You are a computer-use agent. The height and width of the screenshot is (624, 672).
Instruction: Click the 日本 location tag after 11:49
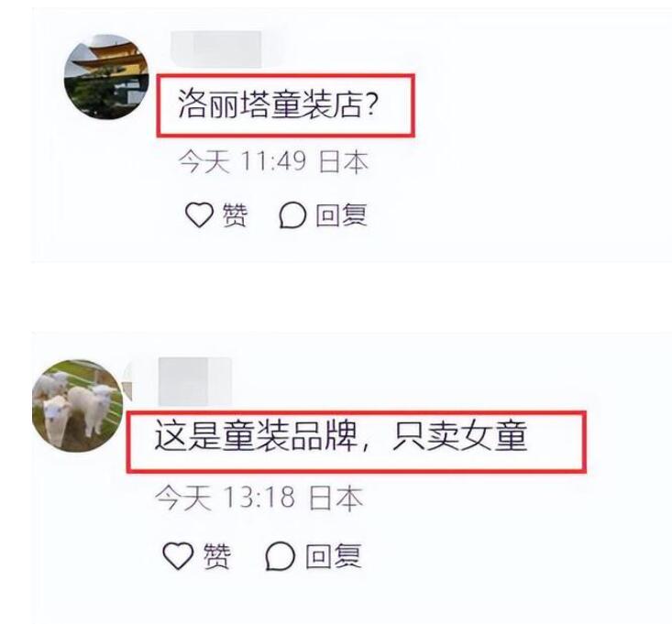344,162
